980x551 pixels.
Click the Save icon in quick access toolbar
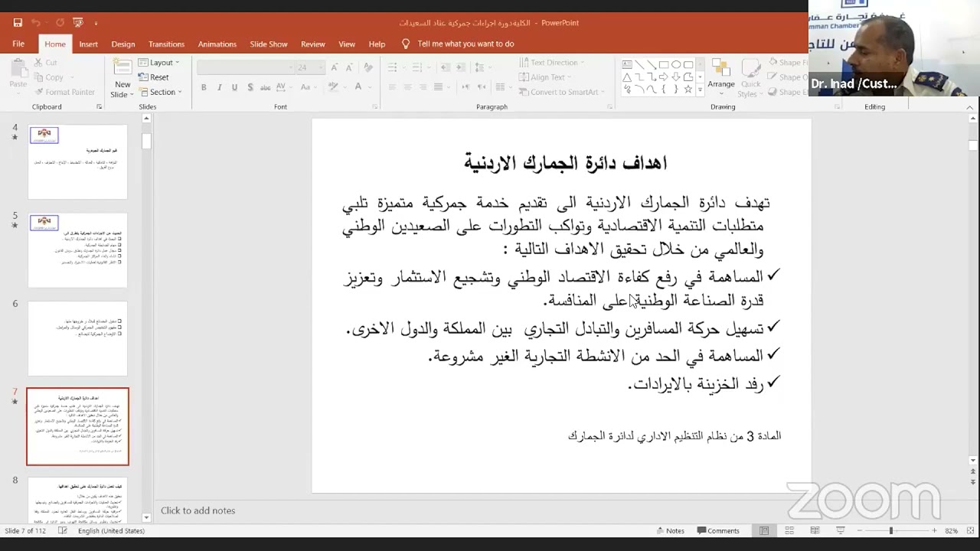[17, 23]
